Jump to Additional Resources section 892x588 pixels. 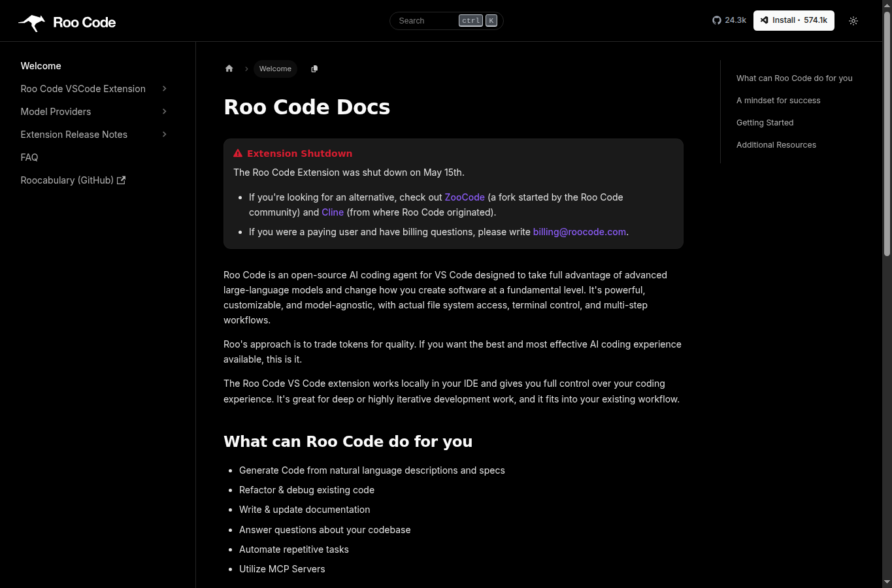(776, 145)
